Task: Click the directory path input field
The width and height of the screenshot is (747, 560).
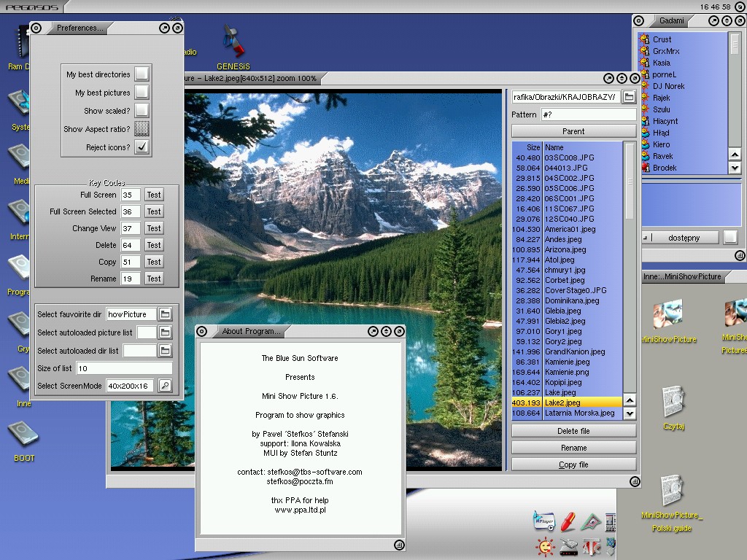Action: tap(565, 97)
